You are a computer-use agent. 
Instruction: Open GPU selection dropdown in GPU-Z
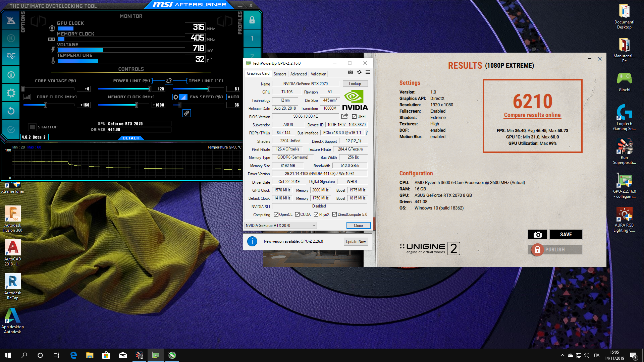(x=281, y=226)
